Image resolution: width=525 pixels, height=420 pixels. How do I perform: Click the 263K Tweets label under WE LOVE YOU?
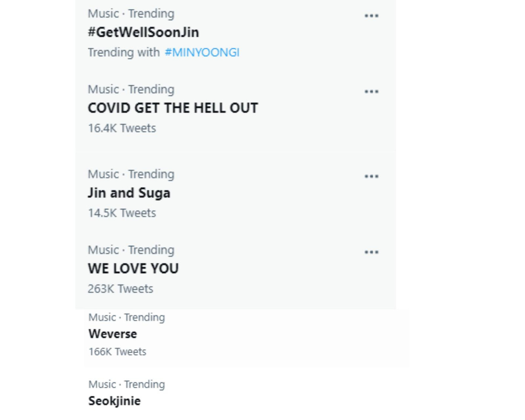point(120,288)
